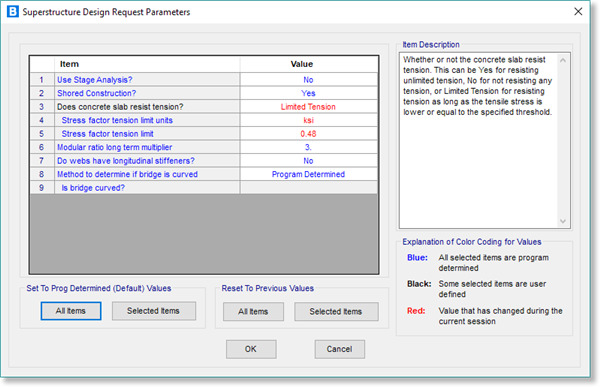
Task: Select the Use Stage Analysis value No
Action: (x=308, y=80)
